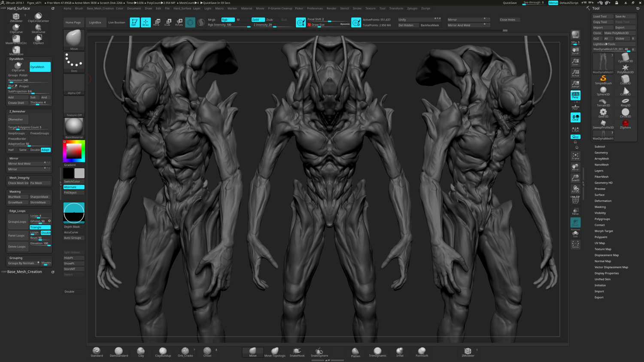Screen dimensions: 644x362
Task: Expand the Deformation section
Action: [603, 201]
